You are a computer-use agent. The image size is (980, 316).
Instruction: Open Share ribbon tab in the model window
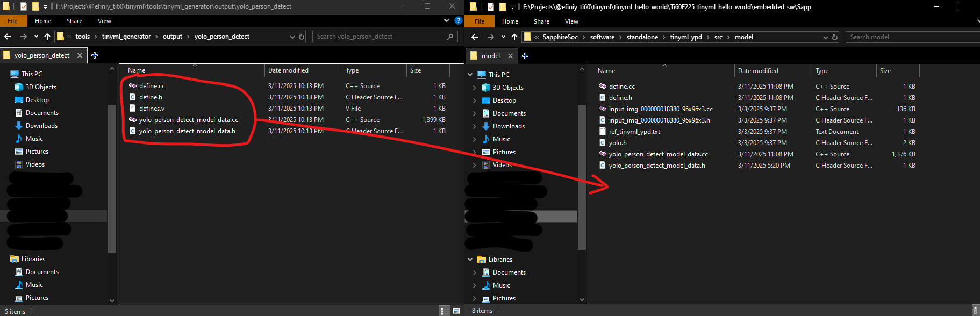pyautogui.click(x=541, y=21)
